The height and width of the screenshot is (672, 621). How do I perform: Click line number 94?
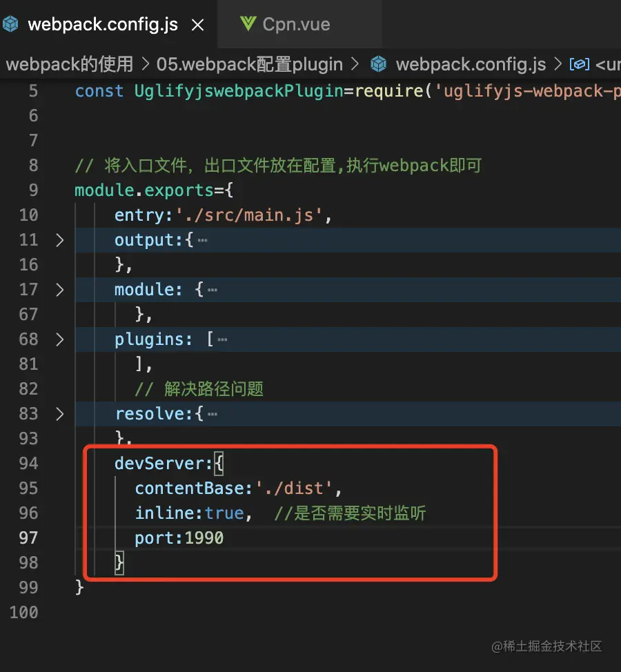tap(29, 463)
